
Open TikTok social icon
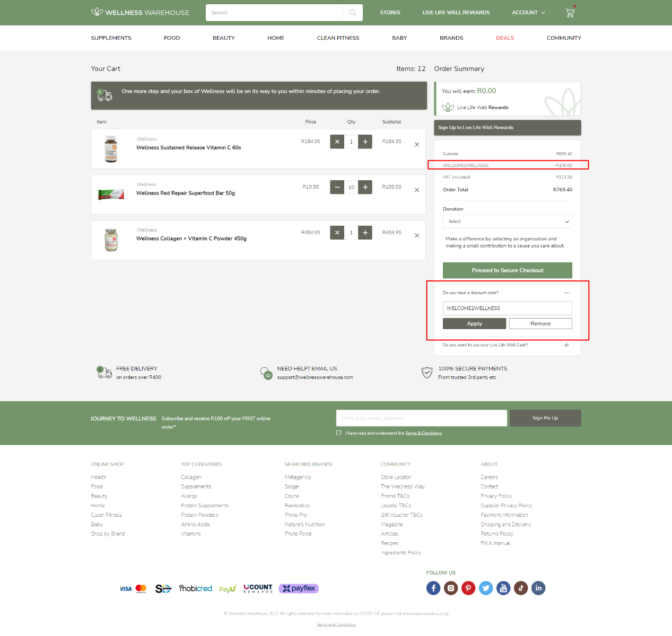point(521,588)
